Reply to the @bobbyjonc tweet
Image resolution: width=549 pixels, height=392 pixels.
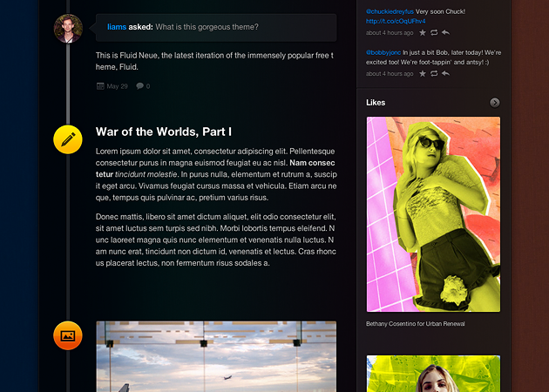coord(445,74)
